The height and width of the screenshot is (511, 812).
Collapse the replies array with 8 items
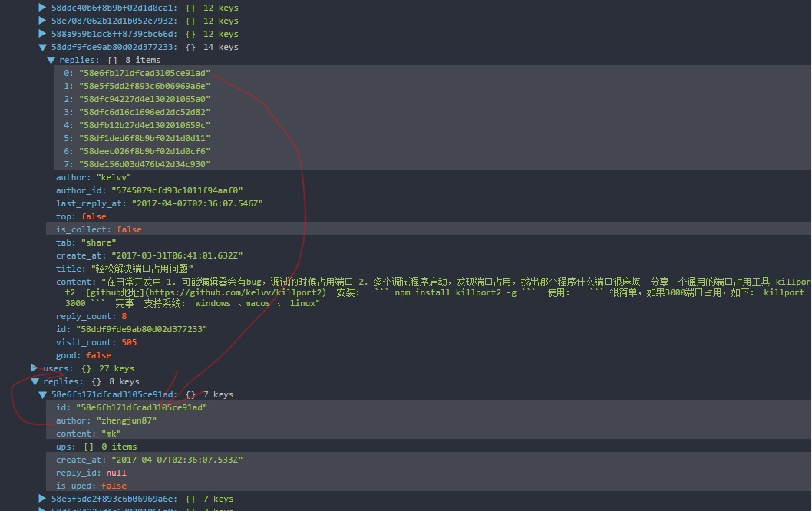pyautogui.click(x=51, y=60)
